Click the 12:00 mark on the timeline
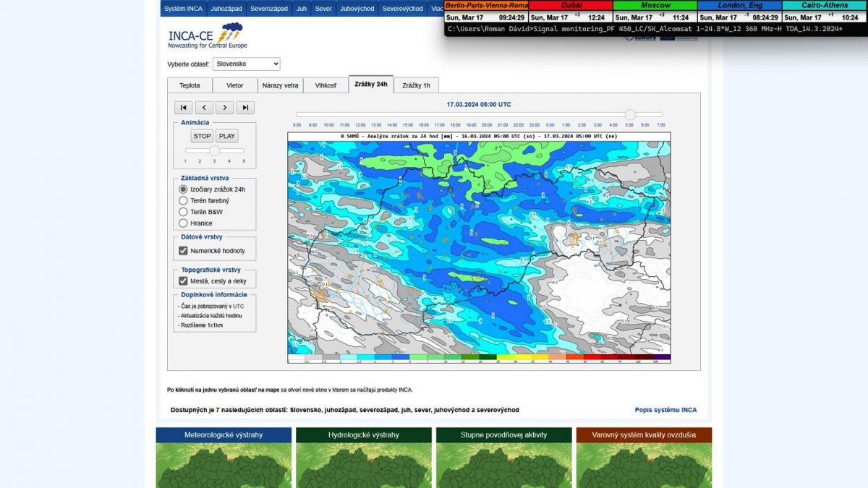The image size is (868, 488). pyautogui.click(x=360, y=125)
